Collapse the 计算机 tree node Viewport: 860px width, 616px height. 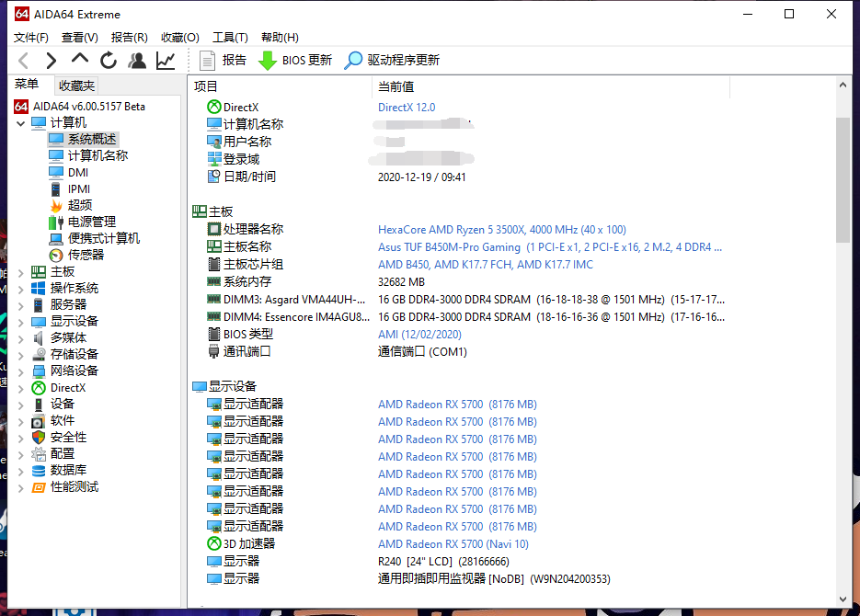click(x=21, y=123)
